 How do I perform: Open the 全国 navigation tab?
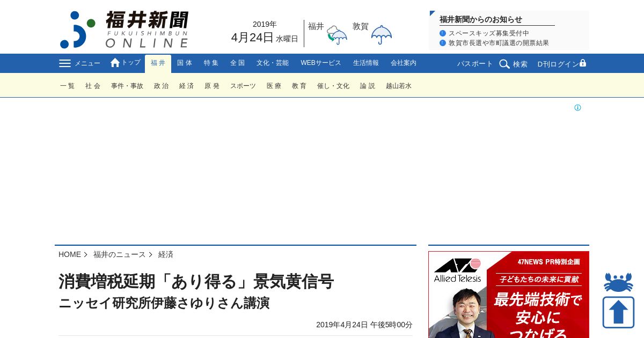pos(237,63)
